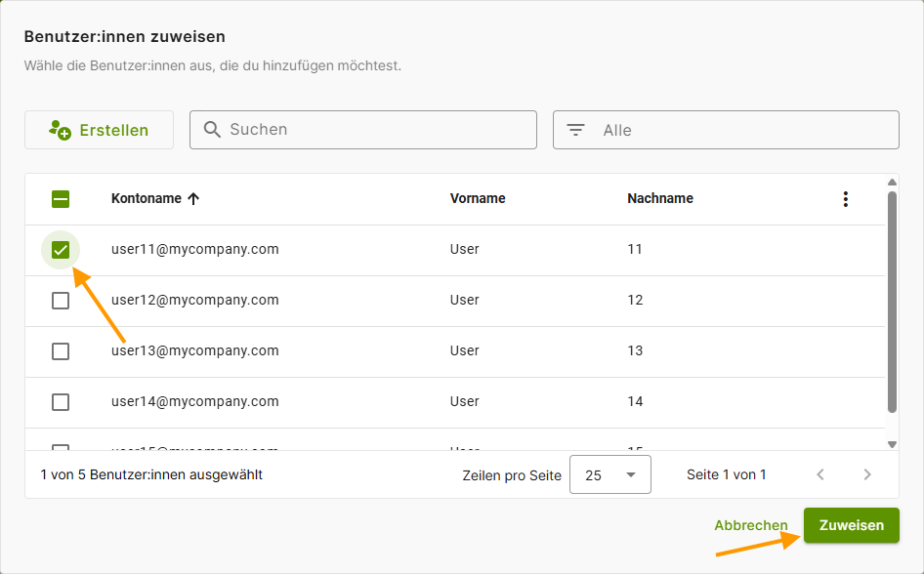This screenshot has width=924, height=574.
Task: Click the Zuweisen button
Action: [x=852, y=525]
